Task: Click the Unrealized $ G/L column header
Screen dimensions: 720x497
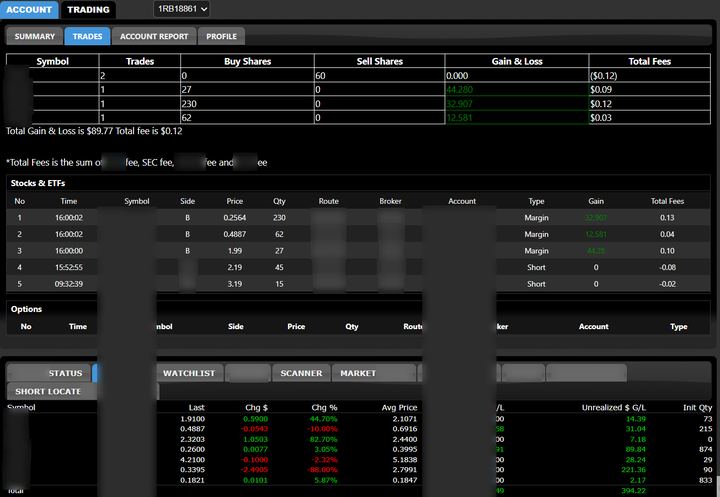Action: pyautogui.click(x=613, y=407)
